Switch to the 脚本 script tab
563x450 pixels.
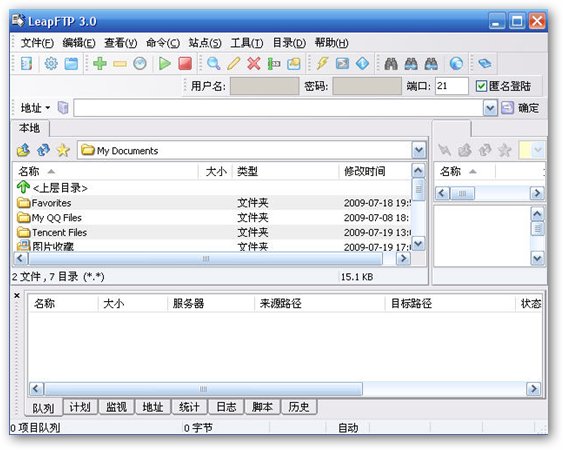(262, 407)
